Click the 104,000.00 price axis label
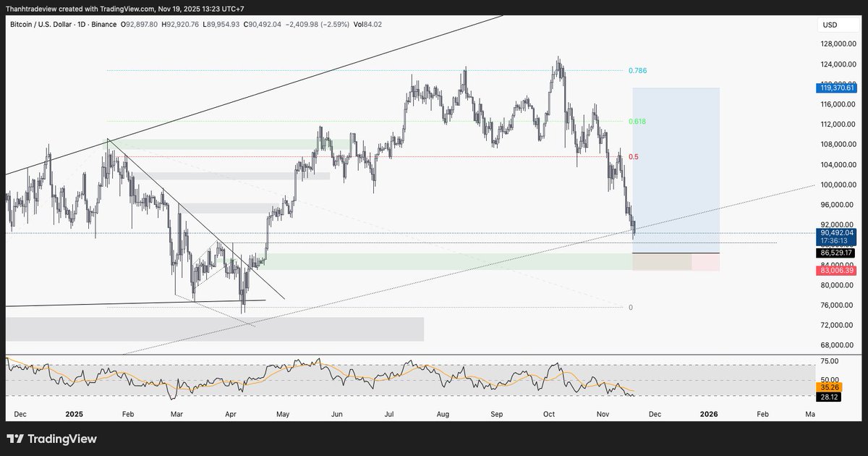 coord(840,165)
